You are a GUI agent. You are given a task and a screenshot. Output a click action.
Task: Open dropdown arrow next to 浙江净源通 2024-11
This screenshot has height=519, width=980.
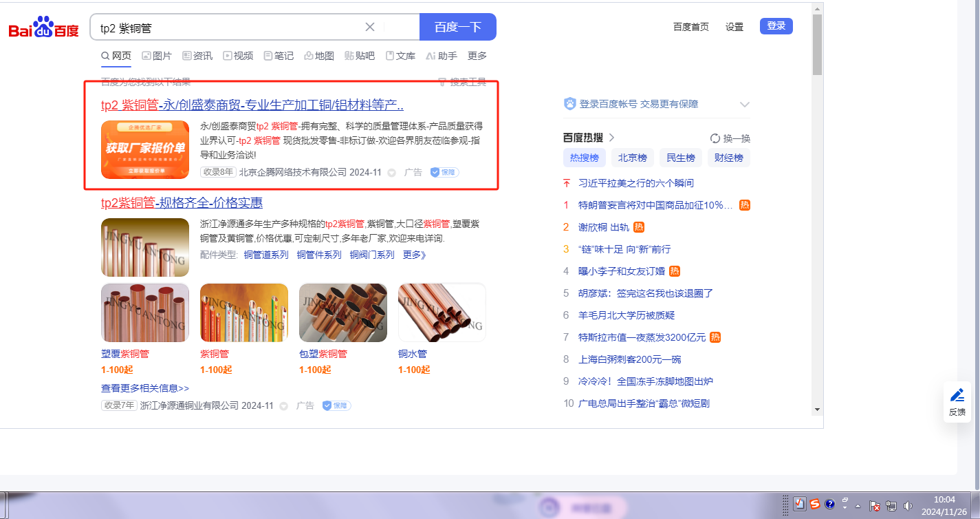tap(284, 406)
